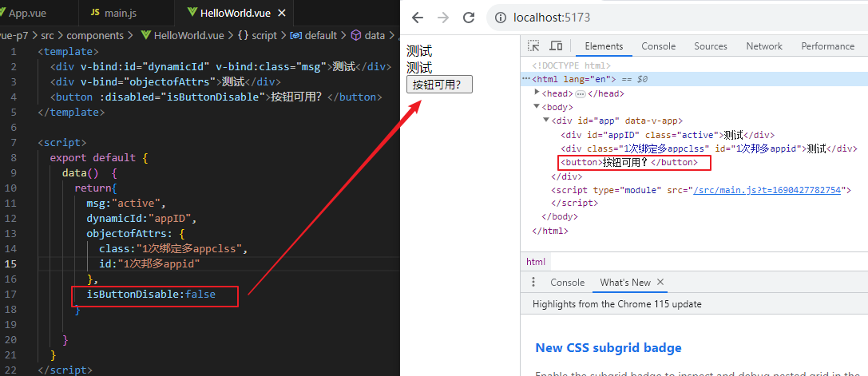This screenshot has width=868, height=376.
Task: Click the three dots before html tag
Action: pos(526,79)
